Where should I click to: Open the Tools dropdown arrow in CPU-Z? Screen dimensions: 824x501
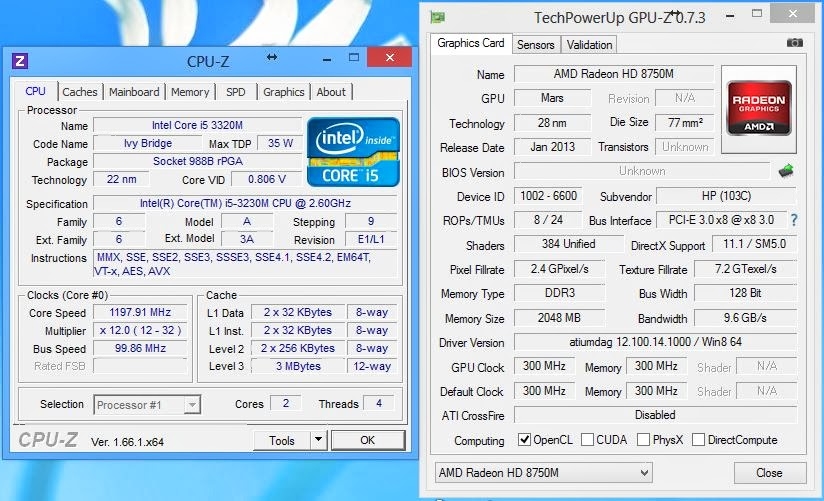click(318, 440)
